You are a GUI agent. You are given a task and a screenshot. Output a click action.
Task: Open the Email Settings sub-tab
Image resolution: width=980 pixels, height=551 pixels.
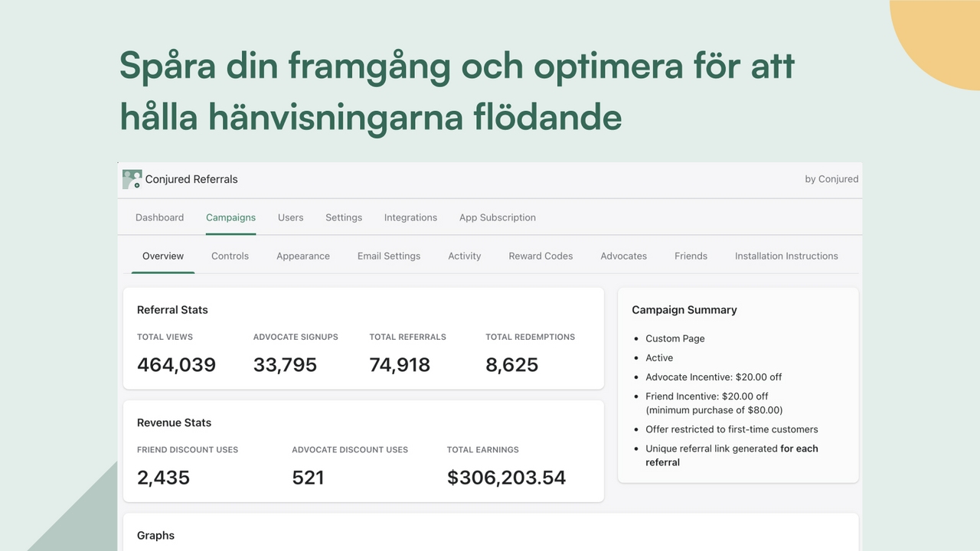[x=389, y=256]
